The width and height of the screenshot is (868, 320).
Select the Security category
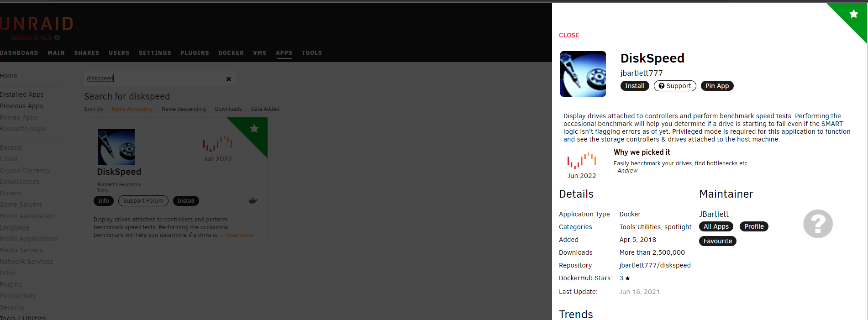coord(12,307)
